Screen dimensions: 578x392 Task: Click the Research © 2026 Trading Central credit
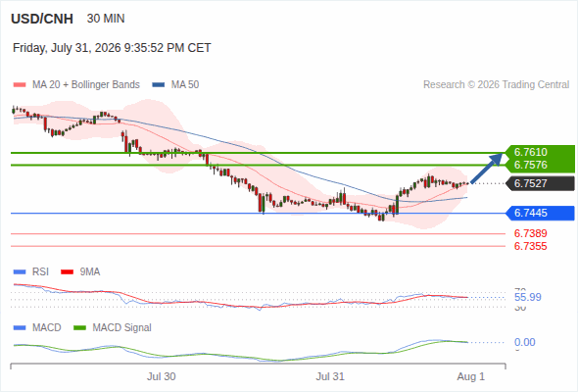click(x=496, y=85)
